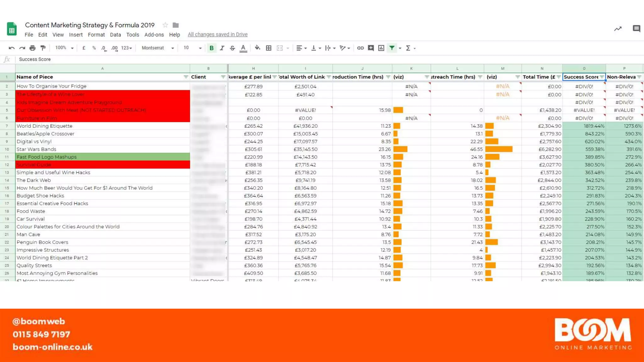Click the text color A icon
This screenshot has height=362, width=644.
(x=243, y=48)
